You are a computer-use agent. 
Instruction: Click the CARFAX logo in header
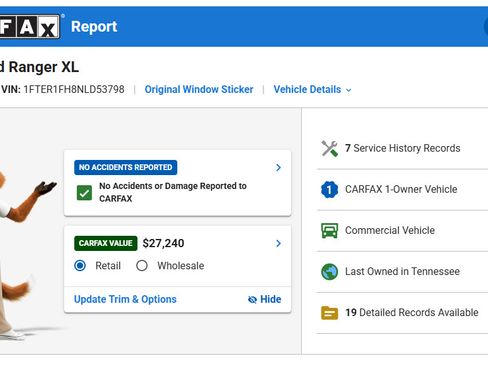point(29,26)
